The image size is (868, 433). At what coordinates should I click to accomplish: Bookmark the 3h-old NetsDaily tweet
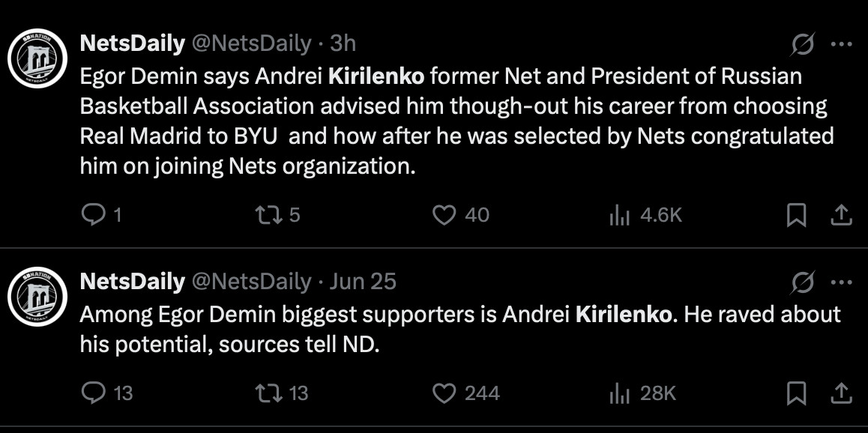point(796,216)
